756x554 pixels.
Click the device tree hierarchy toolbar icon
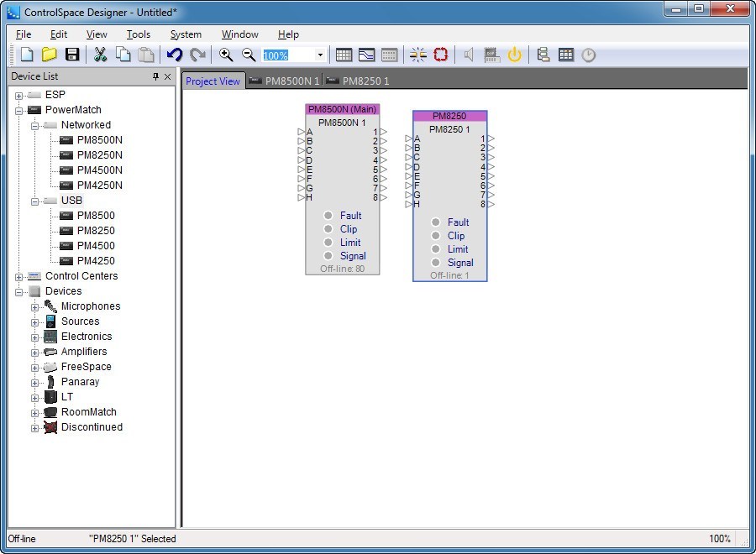543,55
